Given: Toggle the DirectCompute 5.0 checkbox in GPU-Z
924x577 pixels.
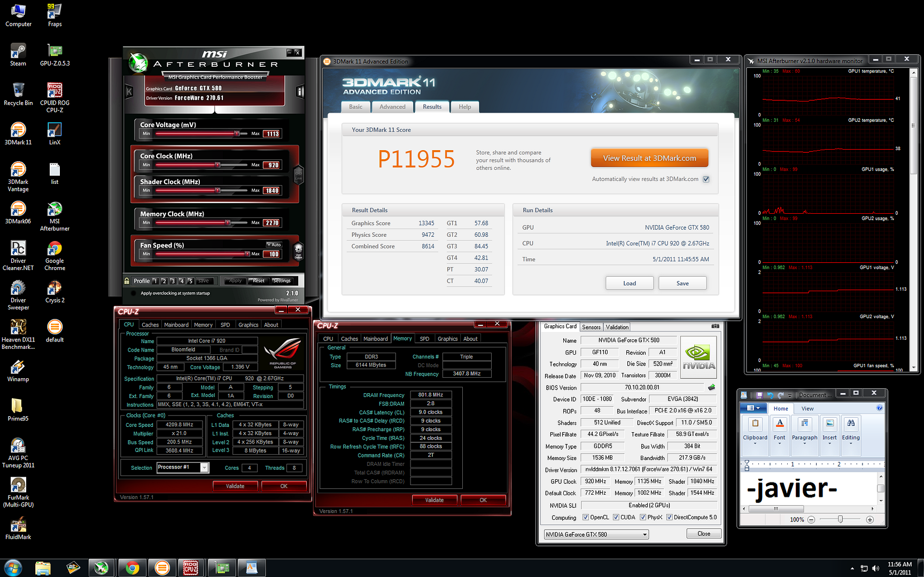Looking at the screenshot, I should (x=669, y=517).
